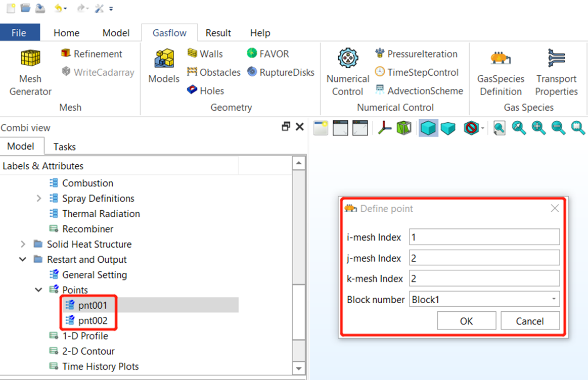This screenshot has height=380, width=588.
Task: Click the undo arrow icon
Action: click(59, 8)
